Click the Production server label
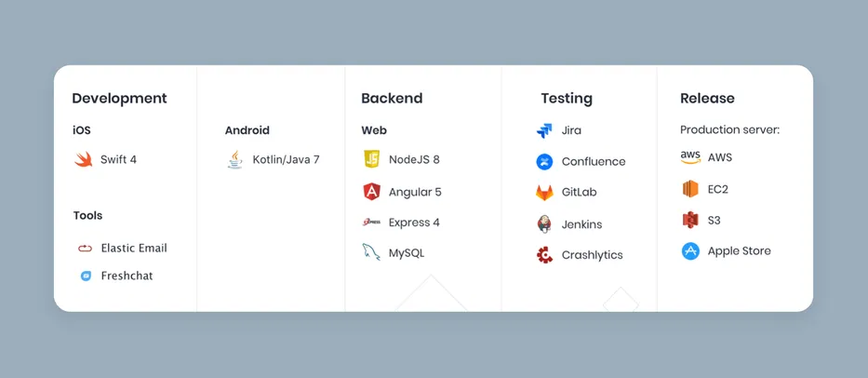Screen dimensions: 868x378 point(729,130)
